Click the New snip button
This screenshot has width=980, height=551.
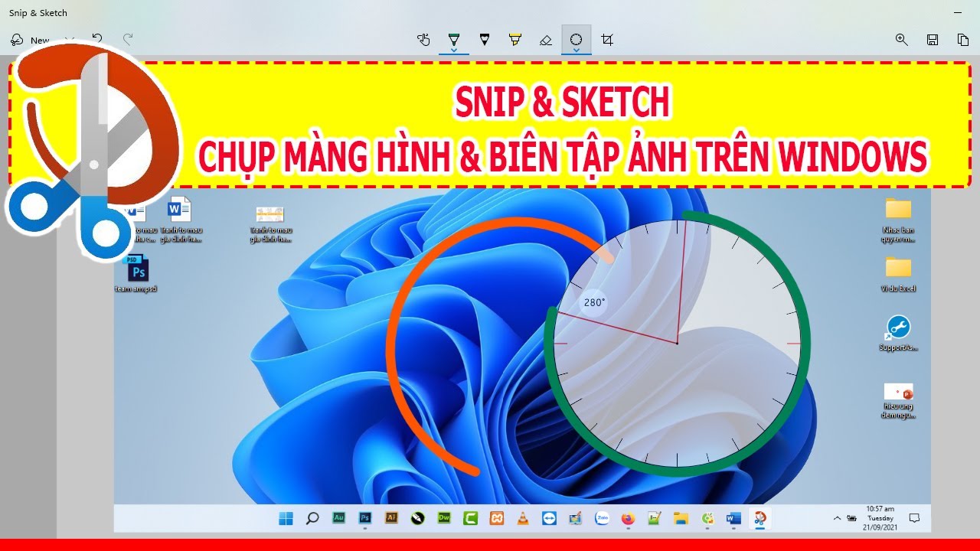click(31, 40)
